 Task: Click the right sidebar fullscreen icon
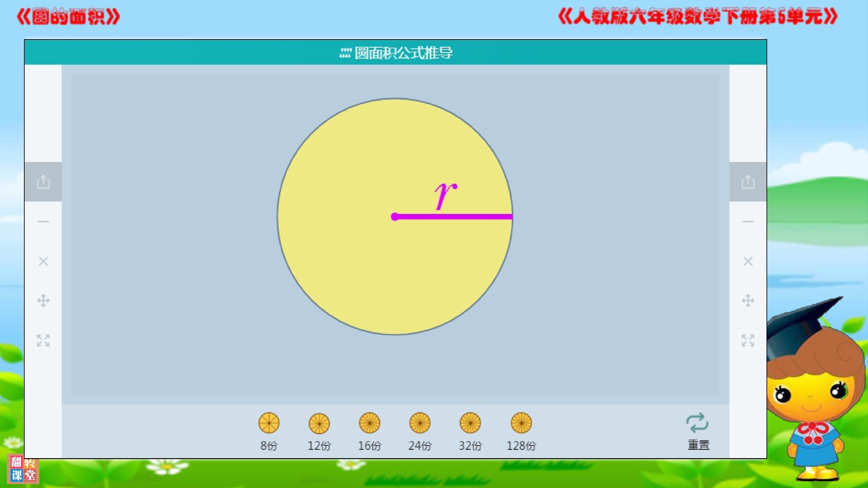(748, 340)
